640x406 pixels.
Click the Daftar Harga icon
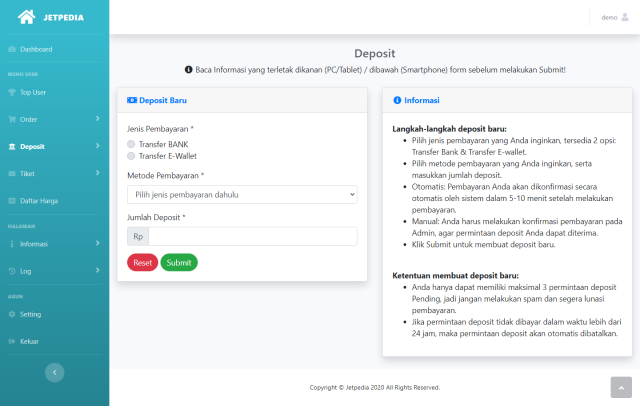coord(12,200)
